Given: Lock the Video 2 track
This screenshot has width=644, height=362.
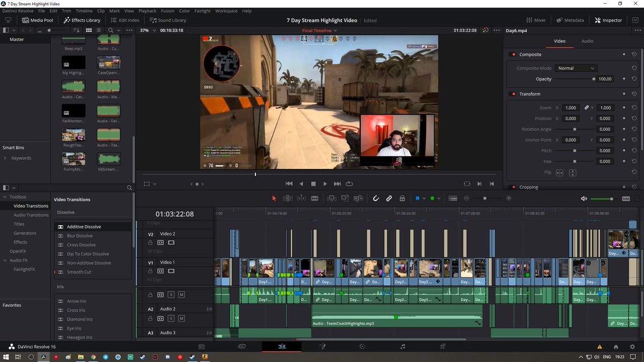Looking at the screenshot, I should coord(151,242).
